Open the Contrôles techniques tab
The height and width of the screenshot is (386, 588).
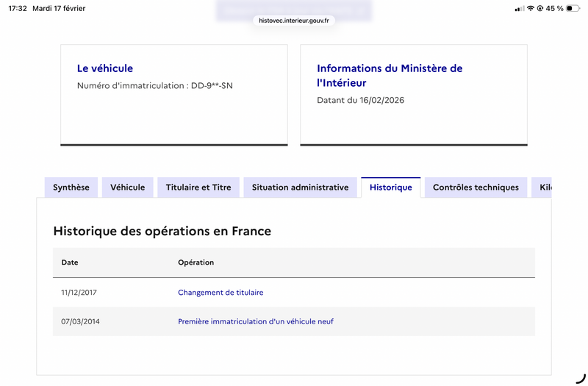coord(476,187)
